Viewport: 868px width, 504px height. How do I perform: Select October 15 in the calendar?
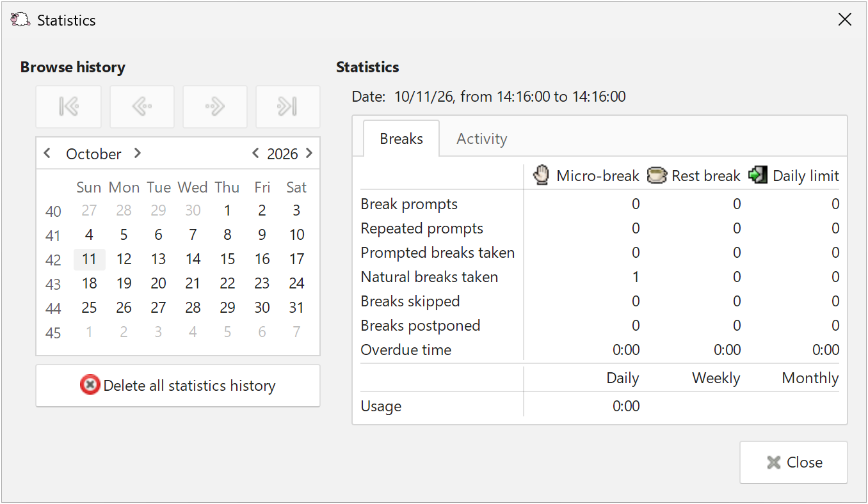pos(227,259)
